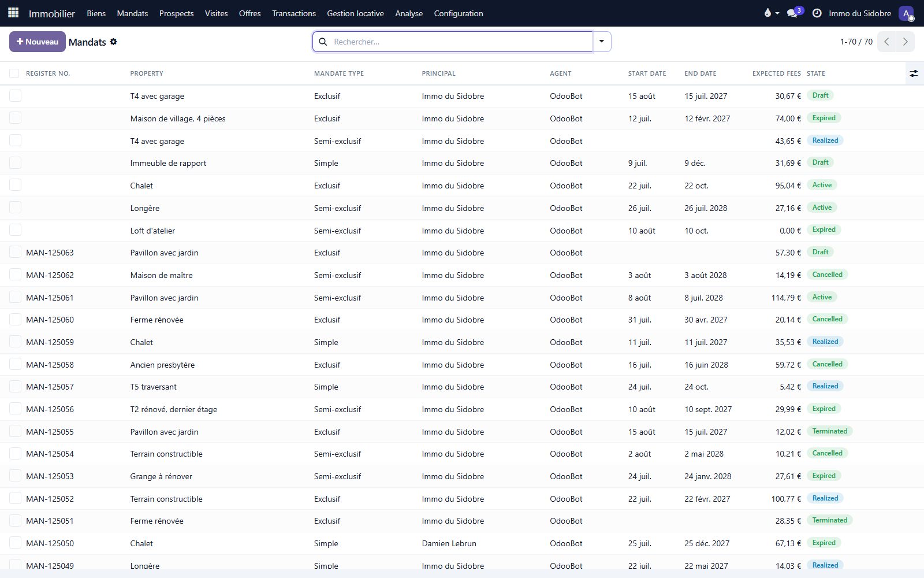This screenshot has height=578, width=924.
Task: Create a new mandate with Nouveau button
Action: pos(38,42)
